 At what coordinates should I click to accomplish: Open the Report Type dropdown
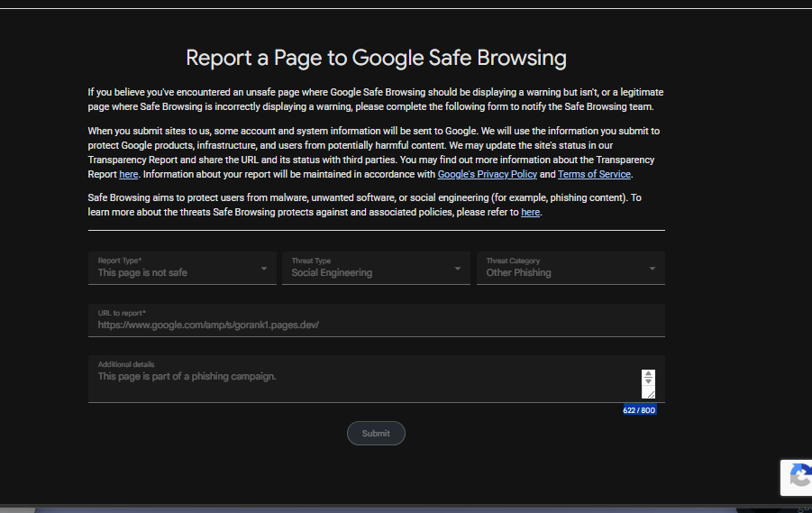click(182, 268)
